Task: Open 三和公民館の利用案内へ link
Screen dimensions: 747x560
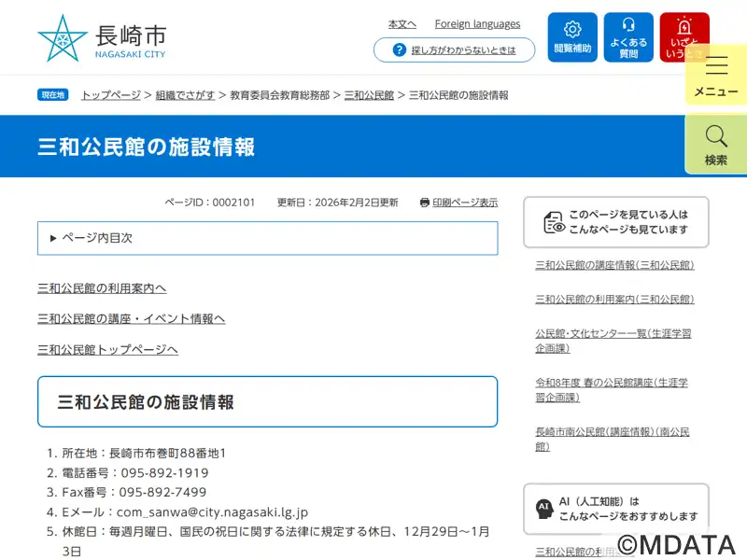Action: [x=102, y=288]
